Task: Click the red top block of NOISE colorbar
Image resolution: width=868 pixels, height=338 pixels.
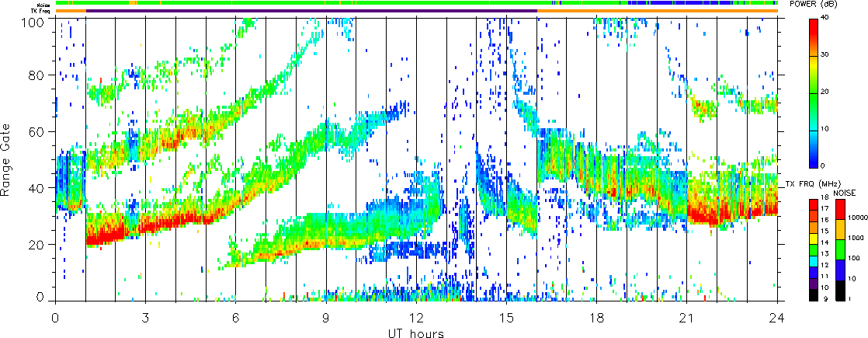Action: pyautogui.click(x=840, y=210)
